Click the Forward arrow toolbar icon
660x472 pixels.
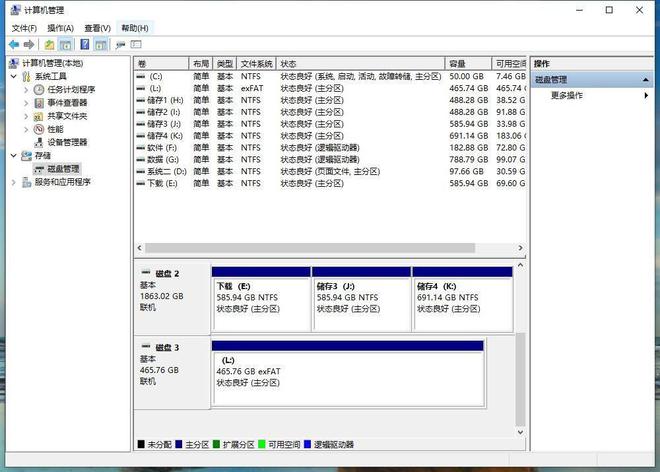(29, 45)
